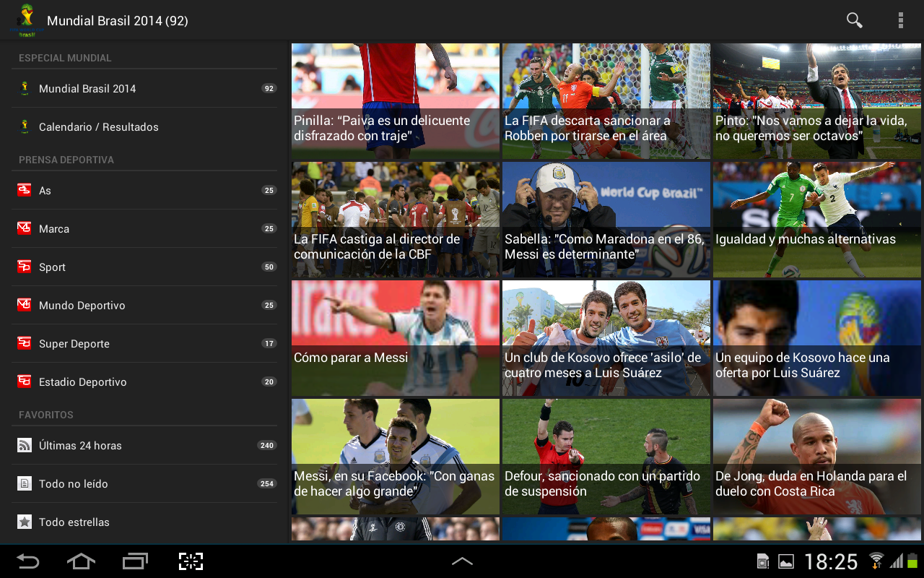Screen dimensions: 924x578
Task: Tap the picture notification icon
Action: click(x=786, y=561)
